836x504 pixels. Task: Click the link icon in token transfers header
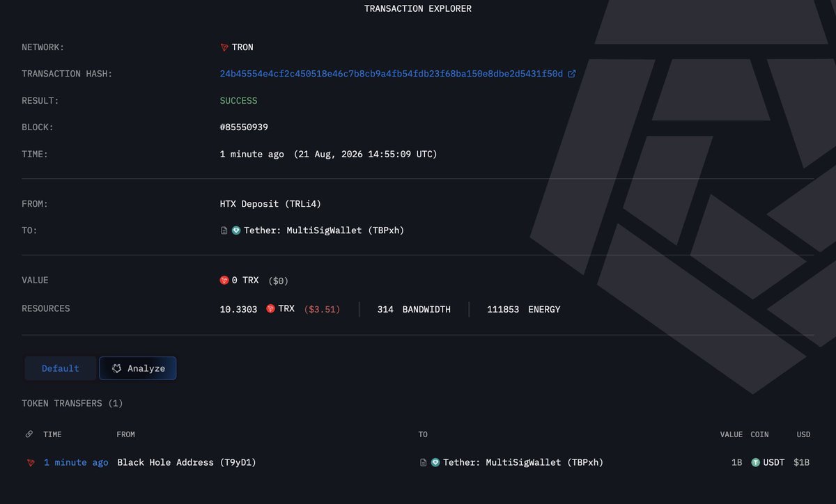[29, 434]
